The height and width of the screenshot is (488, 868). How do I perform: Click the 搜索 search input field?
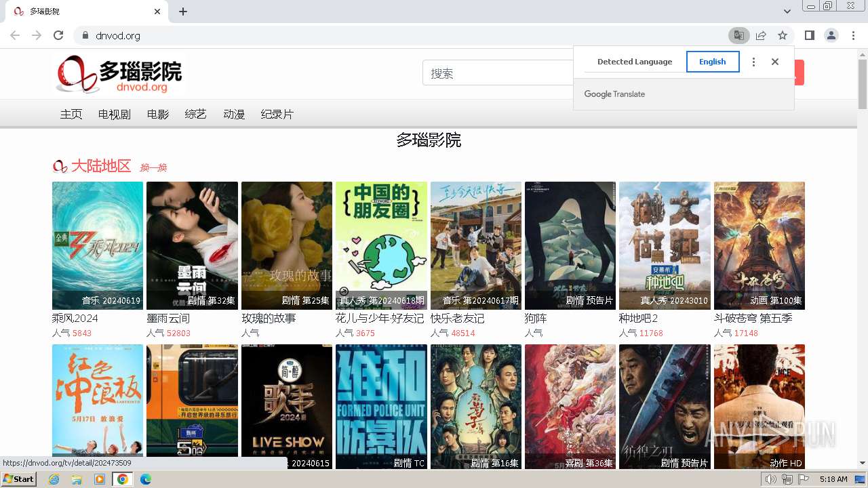point(498,73)
